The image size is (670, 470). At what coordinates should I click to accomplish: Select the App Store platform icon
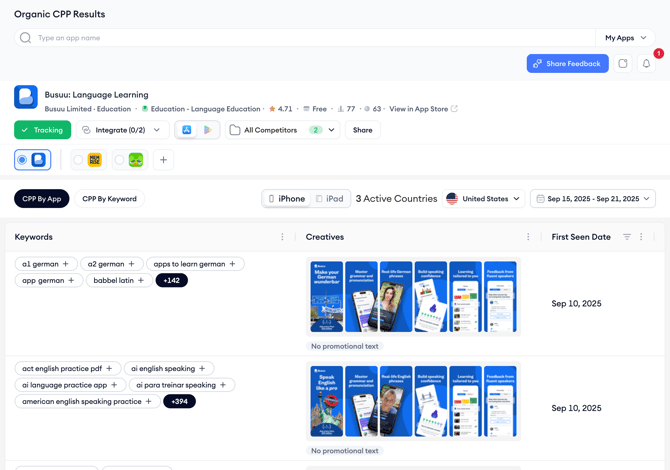[187, 130]
